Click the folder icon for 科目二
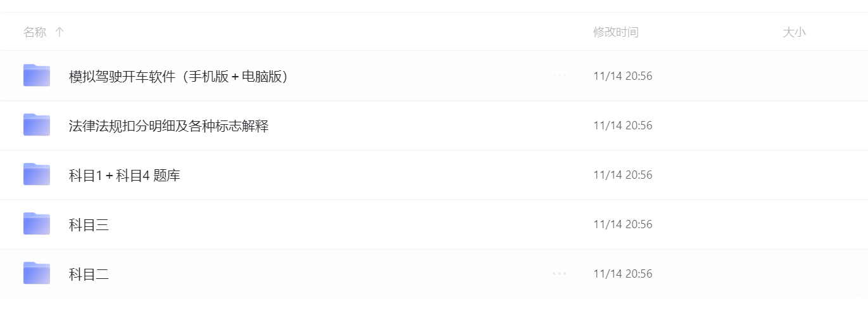This screenshot has width=868, height=322. [x=37, y=273]
